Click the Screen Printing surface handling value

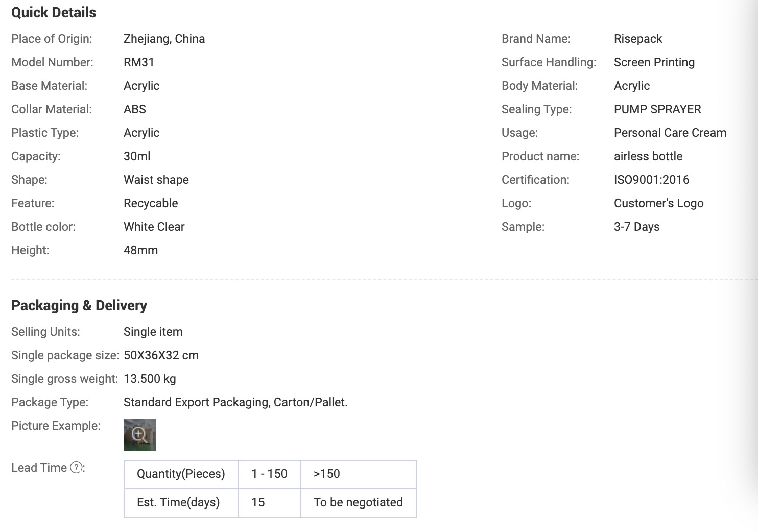(x=654, y=62)
